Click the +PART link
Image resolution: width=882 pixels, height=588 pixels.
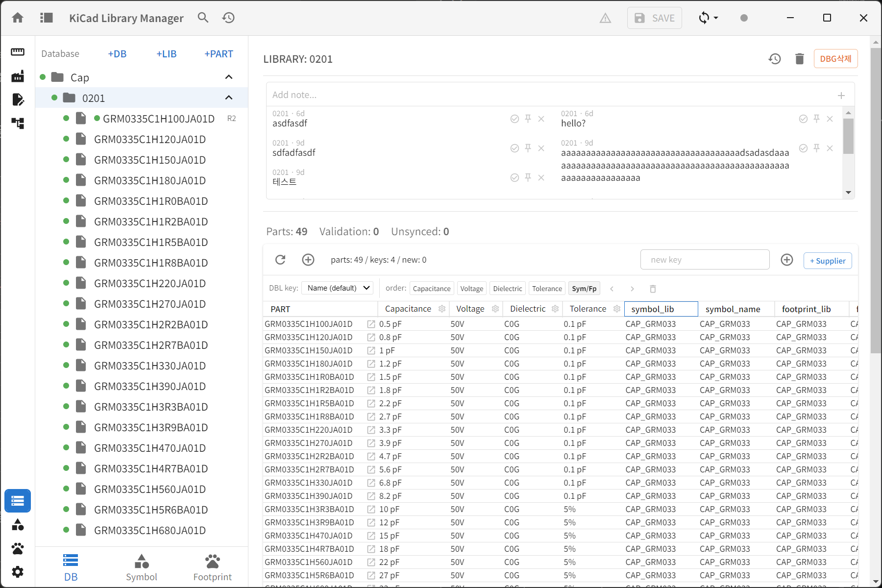click(219, 54)
